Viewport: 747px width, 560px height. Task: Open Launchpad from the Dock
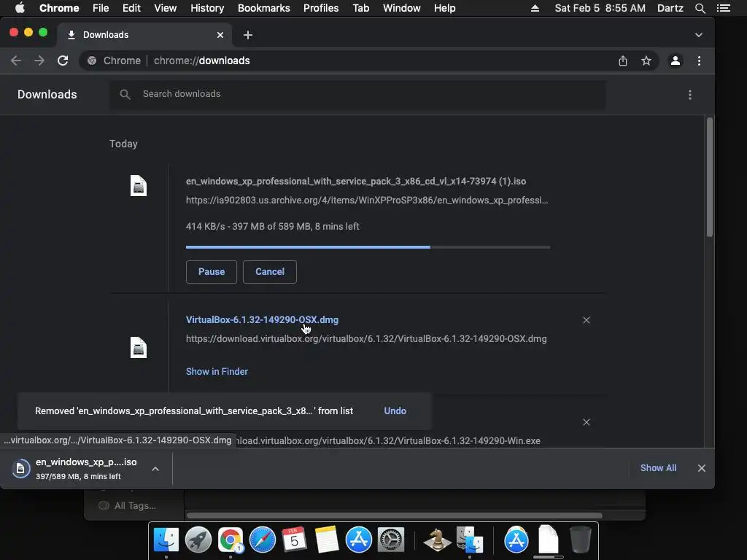198,540
